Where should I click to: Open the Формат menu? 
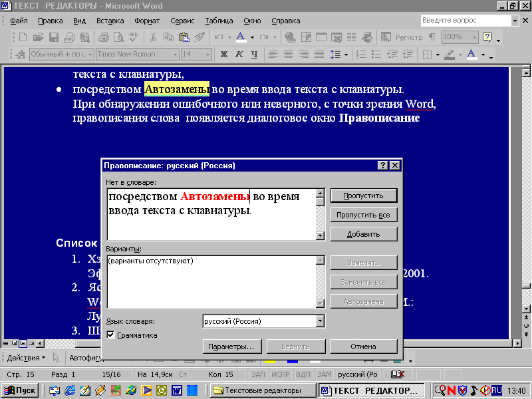pos(147,21)
